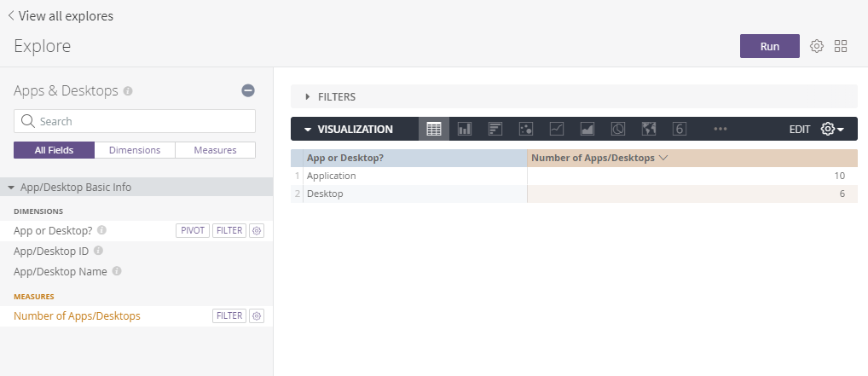Screen dimensions: 868x376
Task: Select the table visualization icon
Action: click(x=434, y=130)
